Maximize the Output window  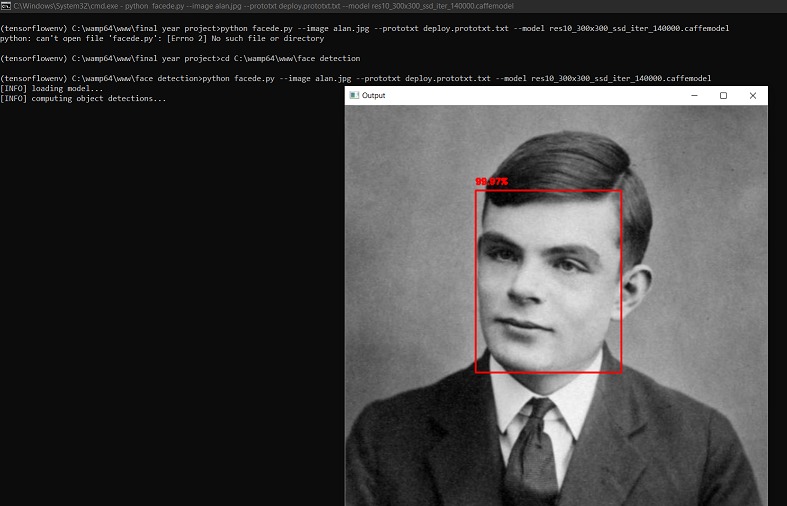(x=723, y=95)
